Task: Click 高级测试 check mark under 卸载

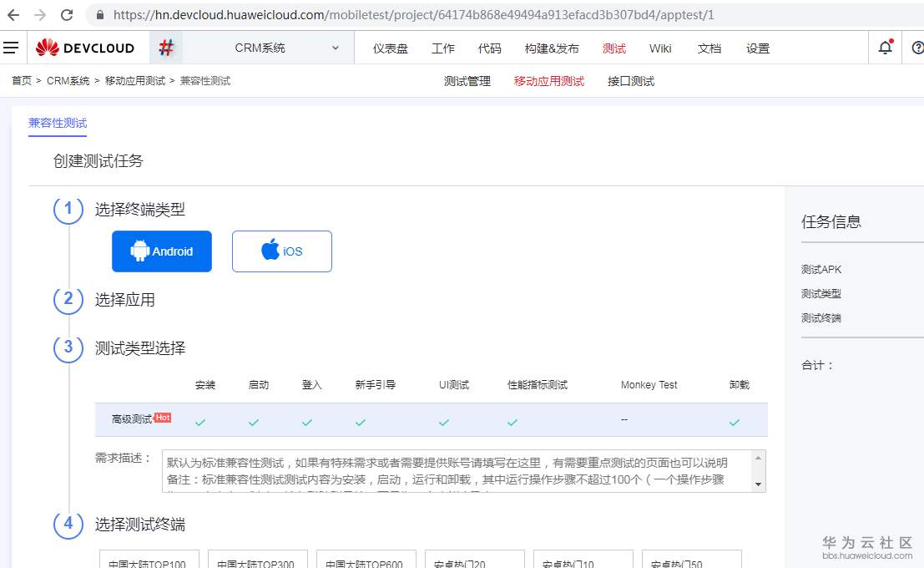Action: click(x=735, y=423)
